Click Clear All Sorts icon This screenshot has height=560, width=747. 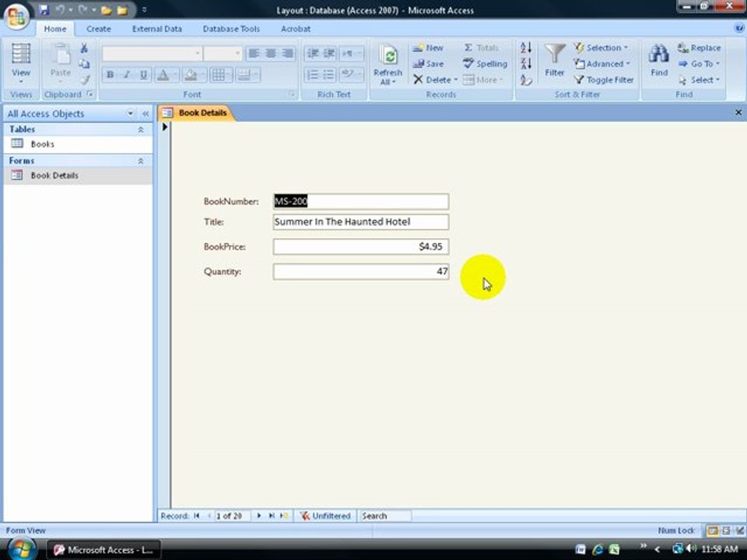point(526,80)
